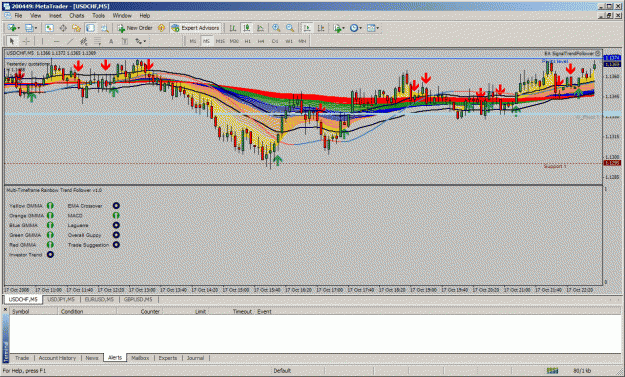
Task: Switch to W1 timeframe
Action: [289, 41]
